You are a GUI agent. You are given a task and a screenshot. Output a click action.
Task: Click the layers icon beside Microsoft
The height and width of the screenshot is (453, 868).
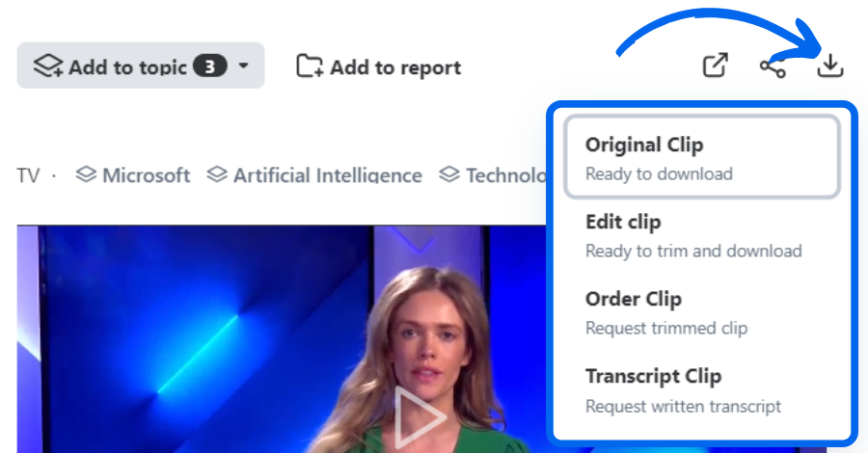86,174
